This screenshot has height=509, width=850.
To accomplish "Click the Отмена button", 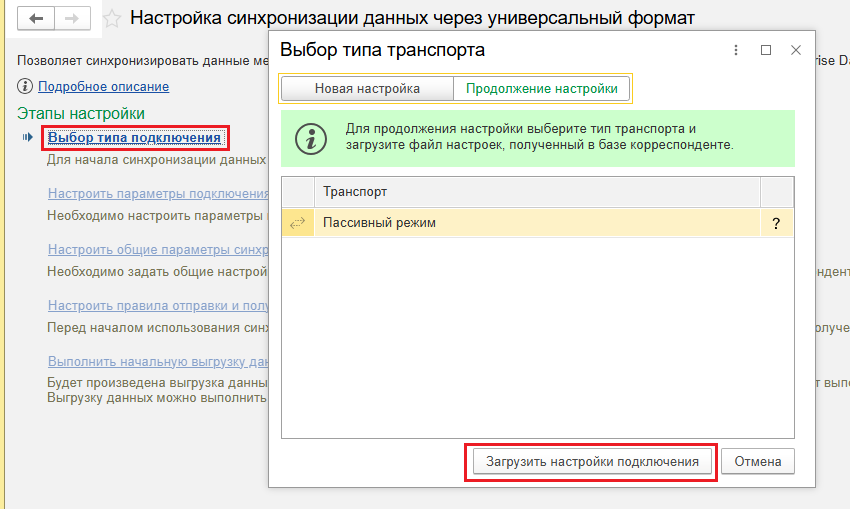I will click(x=758, y=461).
